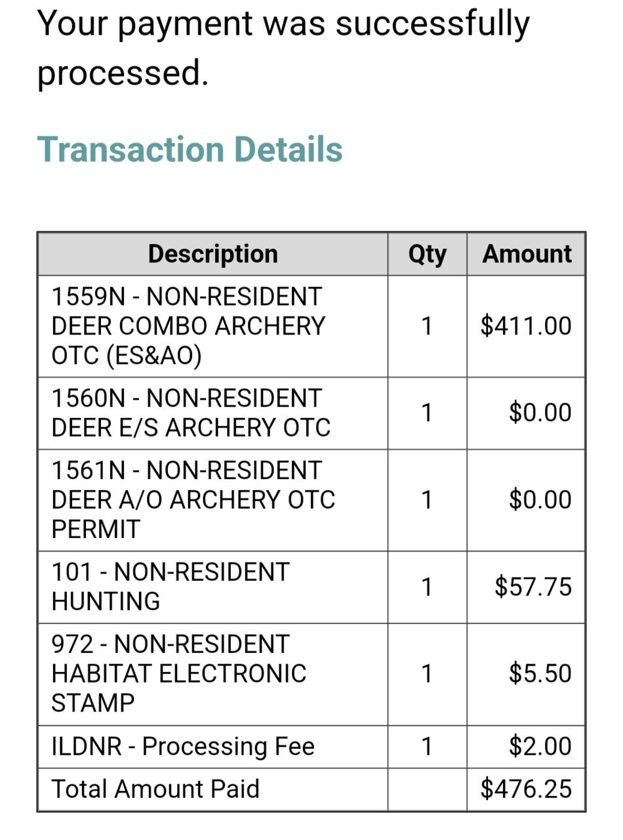
Task: Click the $411.00 amount cell
Action: (526, 326)
